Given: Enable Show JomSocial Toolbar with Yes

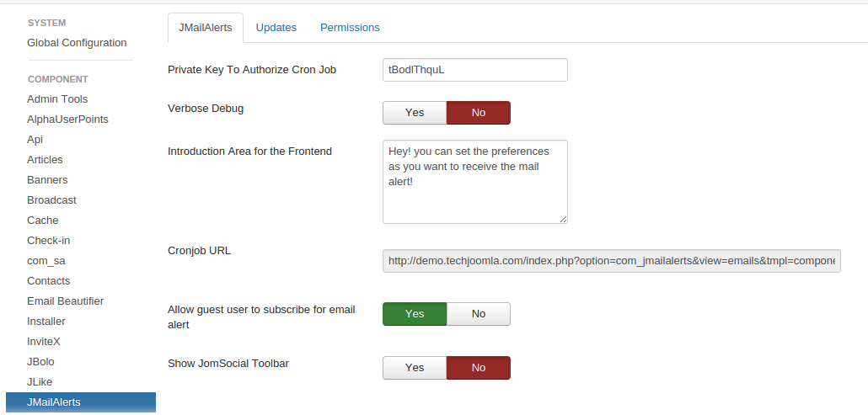Looking at the screenshot, I should click(414, 368).
